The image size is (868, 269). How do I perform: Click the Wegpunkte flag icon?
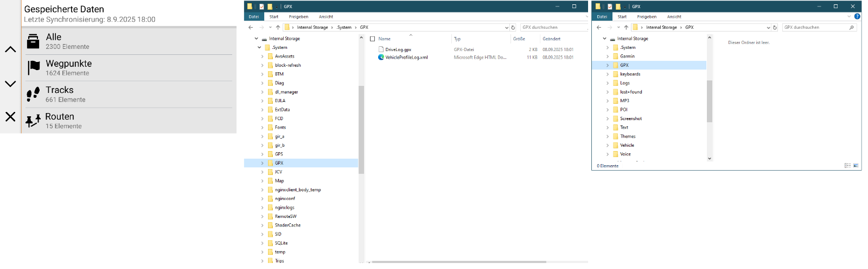34,67
